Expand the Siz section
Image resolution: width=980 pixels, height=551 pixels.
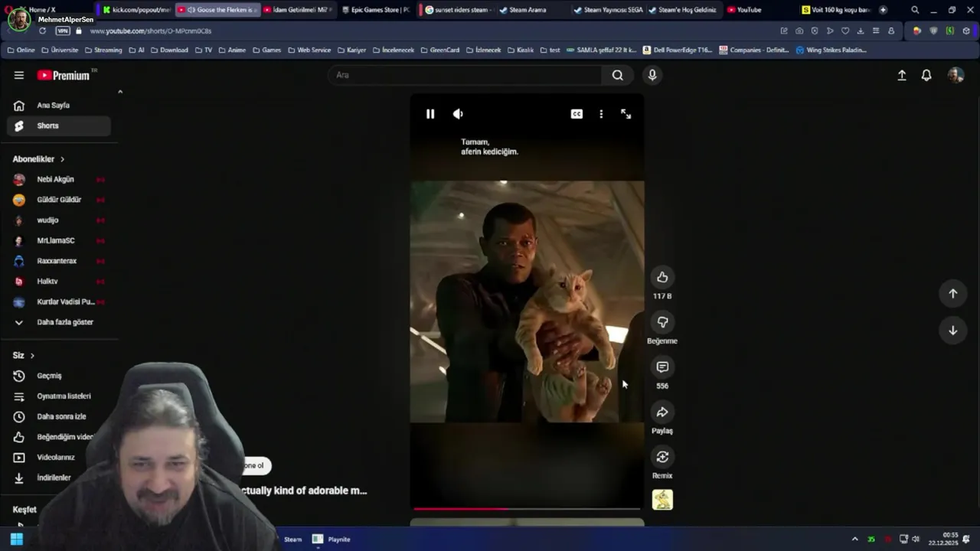(x=24, y=355)
